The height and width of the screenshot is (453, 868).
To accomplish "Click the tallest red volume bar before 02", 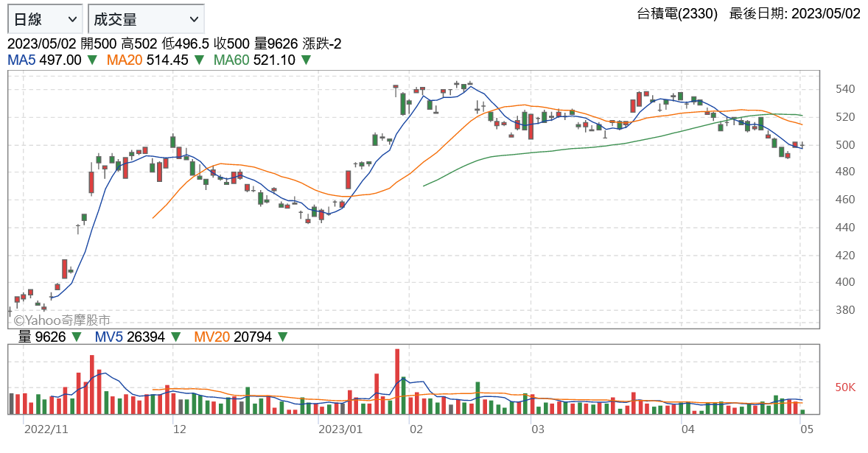I will pos(397,382).
